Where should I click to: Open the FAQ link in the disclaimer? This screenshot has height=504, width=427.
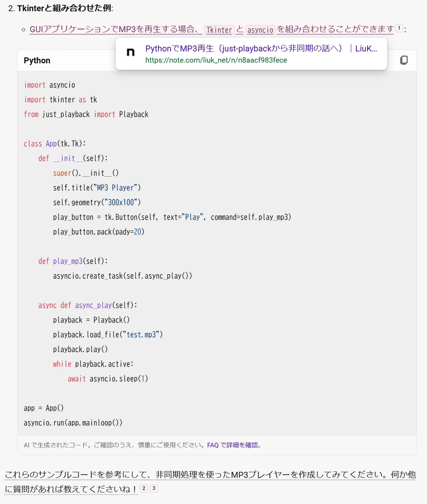(x=212, y=445)
